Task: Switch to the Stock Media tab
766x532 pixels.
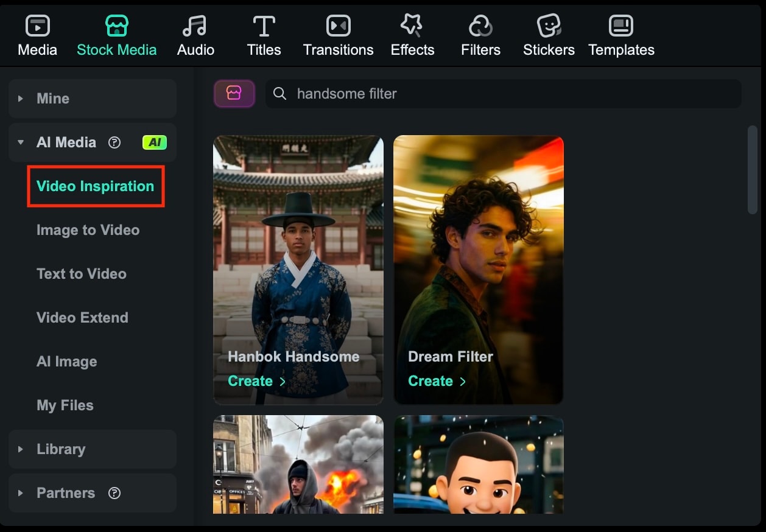Action: (x=116, y=33)
